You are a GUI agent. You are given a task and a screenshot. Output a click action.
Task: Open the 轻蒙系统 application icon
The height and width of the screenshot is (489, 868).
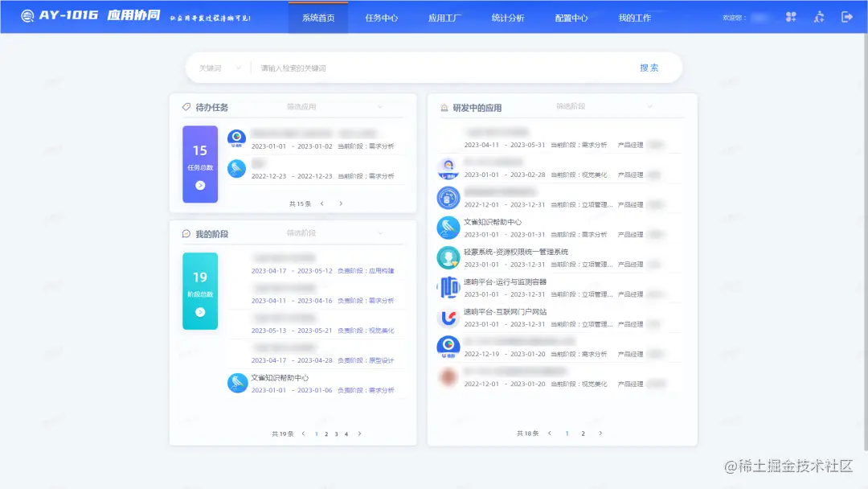tap(448, 257)
